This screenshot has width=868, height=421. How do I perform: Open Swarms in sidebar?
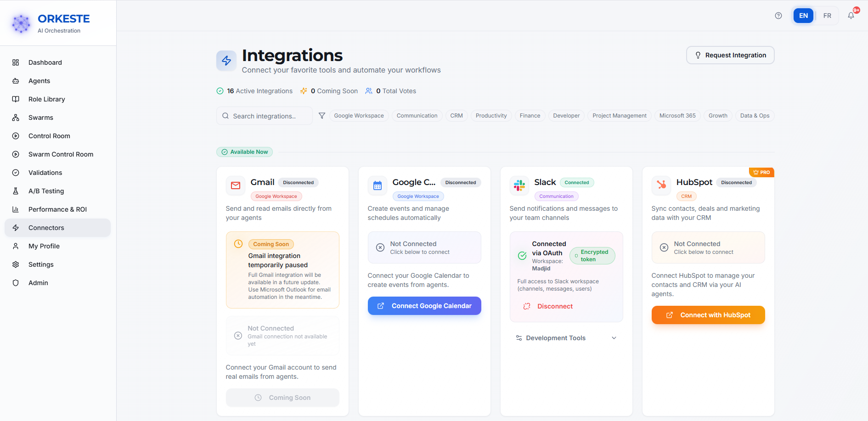[x=58, y=118]
